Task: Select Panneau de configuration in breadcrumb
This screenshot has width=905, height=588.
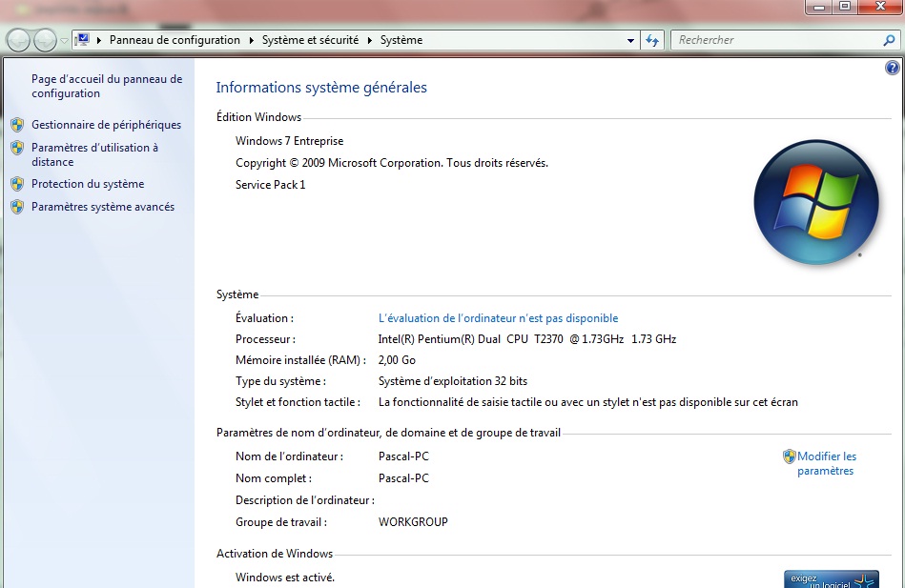Action: [175, 40]
